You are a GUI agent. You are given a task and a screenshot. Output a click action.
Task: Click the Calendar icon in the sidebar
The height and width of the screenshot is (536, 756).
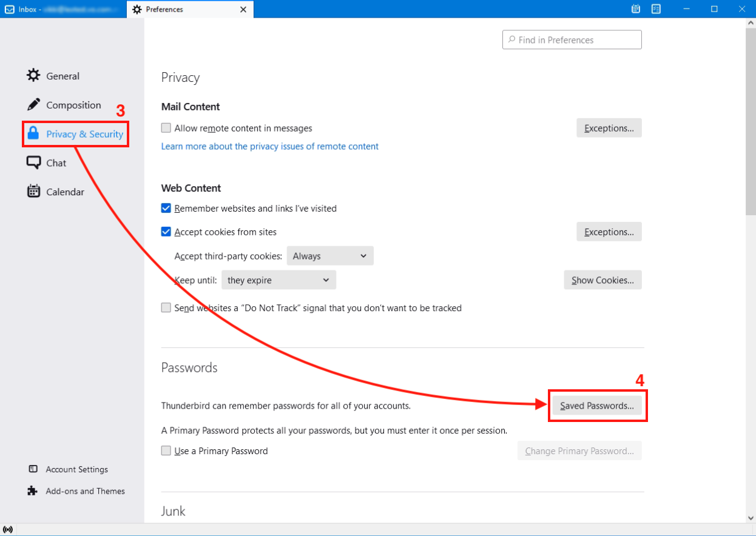[33, 192]
